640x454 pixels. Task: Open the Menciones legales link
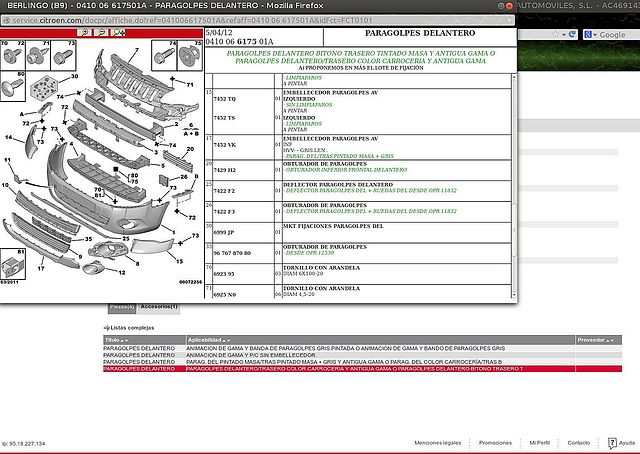coord(438,442)
